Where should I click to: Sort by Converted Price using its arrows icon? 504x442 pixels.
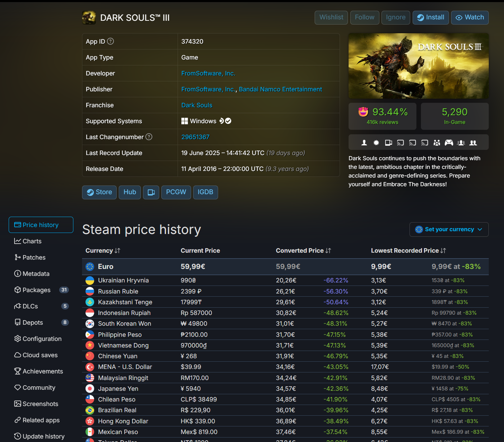click(x=328, y=251)
